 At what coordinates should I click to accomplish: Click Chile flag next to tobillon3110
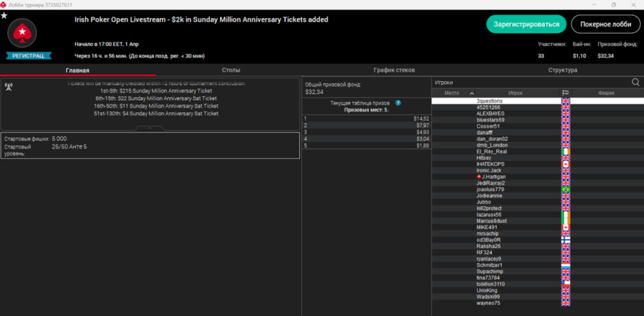[565, 284]
